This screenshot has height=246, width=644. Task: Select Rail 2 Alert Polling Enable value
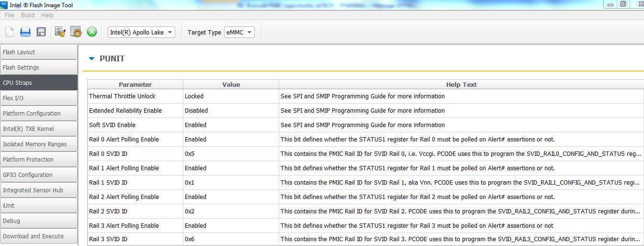coord(231,197)
